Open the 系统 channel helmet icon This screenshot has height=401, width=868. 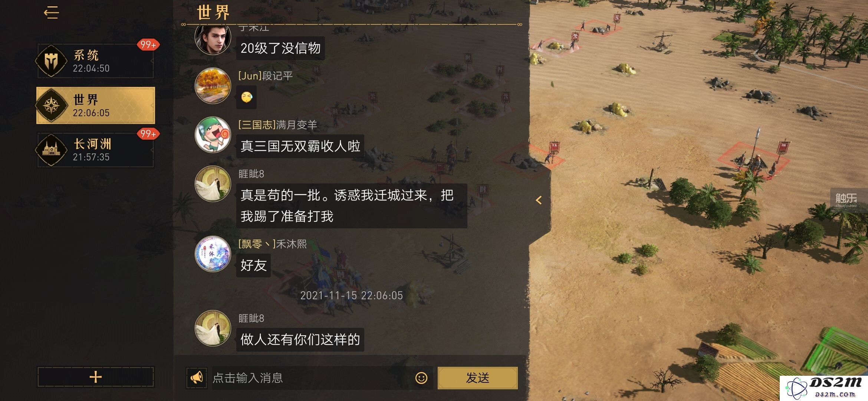(52, 61)
